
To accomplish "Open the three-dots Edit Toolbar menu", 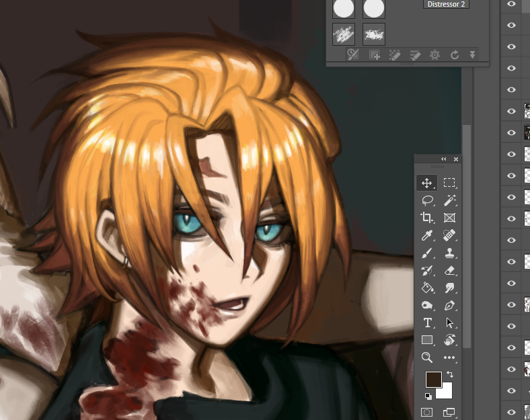I will pos(449,358).
